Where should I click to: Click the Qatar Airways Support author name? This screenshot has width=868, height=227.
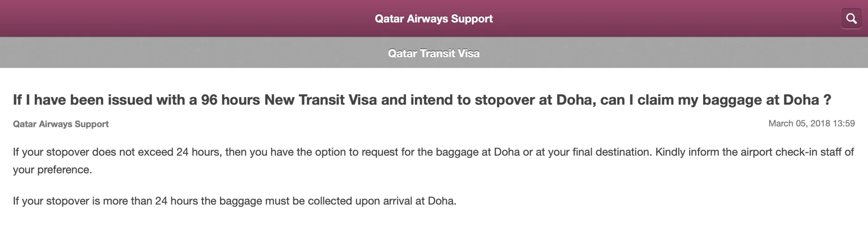(61, 124)
